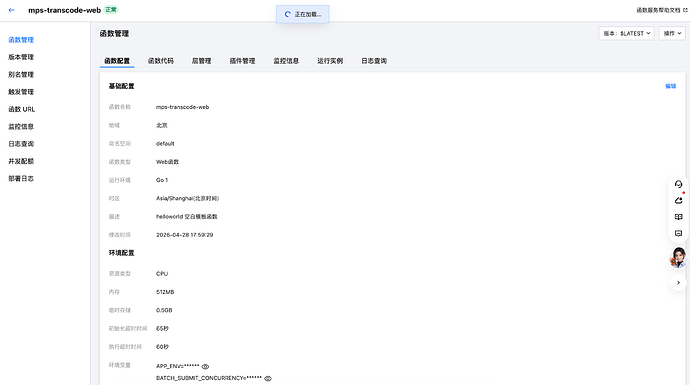Click the 正常 status badge
This screenshot has width=690, height=385.
coord(111,10)
